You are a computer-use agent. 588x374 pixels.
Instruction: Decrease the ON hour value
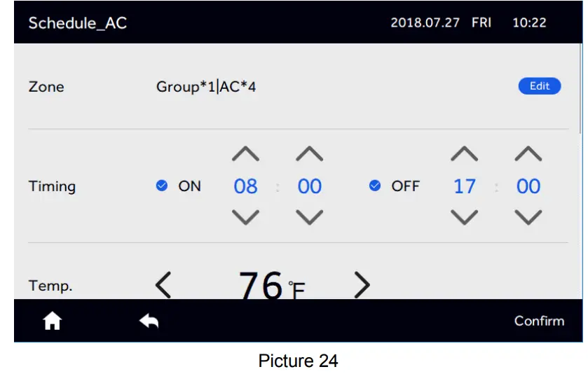(245, 217)
